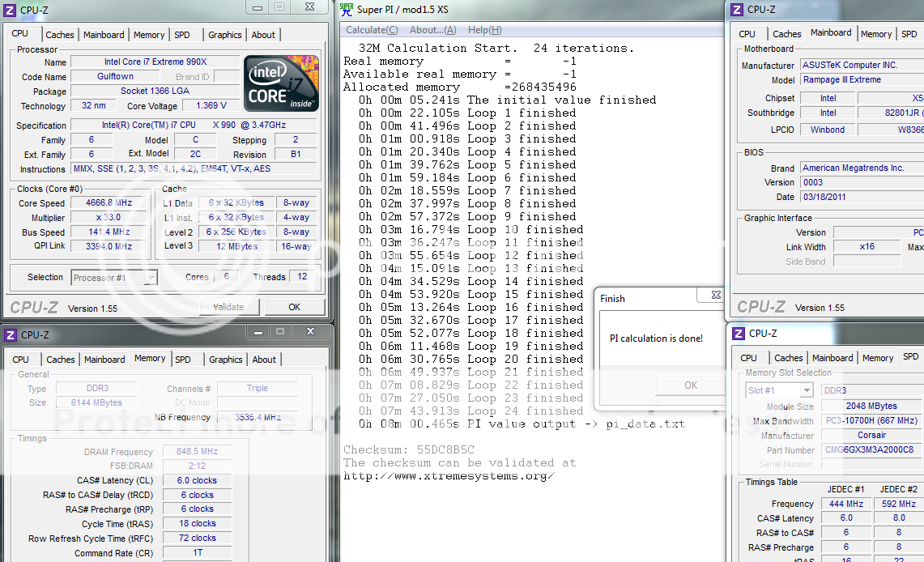Click the checksum line 55DC8B5C in Super PI
This screenshot has width=924, height=562.
409,450
